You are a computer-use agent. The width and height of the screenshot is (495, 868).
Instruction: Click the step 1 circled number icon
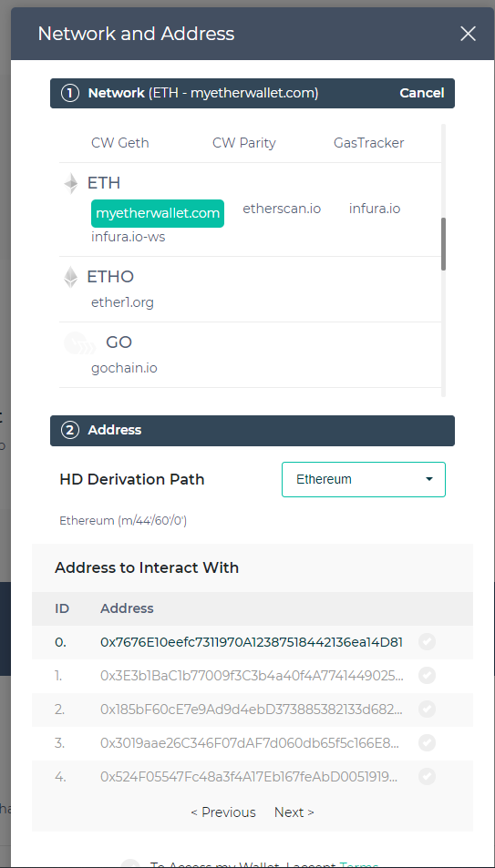point(70,93)
